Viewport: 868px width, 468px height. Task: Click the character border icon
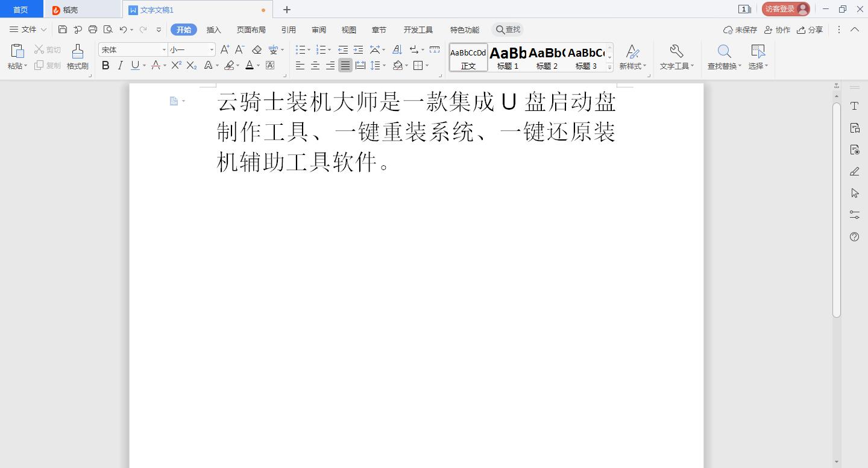point(270,65)
